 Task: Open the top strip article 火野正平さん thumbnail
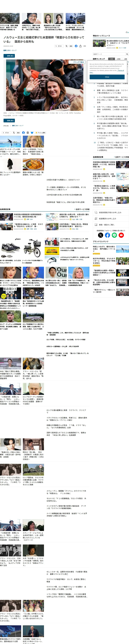click(x=32, y=18)
